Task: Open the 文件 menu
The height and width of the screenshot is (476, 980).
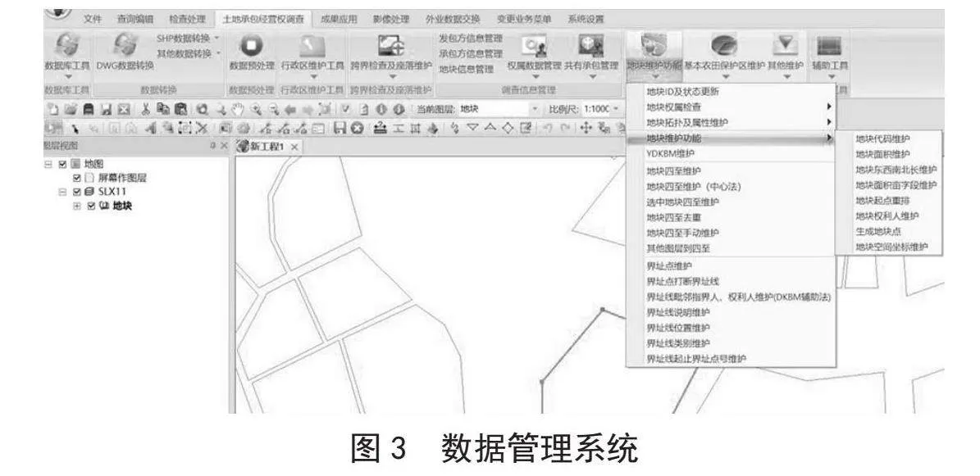Action: pyautogui.click(x=93, y=20)
